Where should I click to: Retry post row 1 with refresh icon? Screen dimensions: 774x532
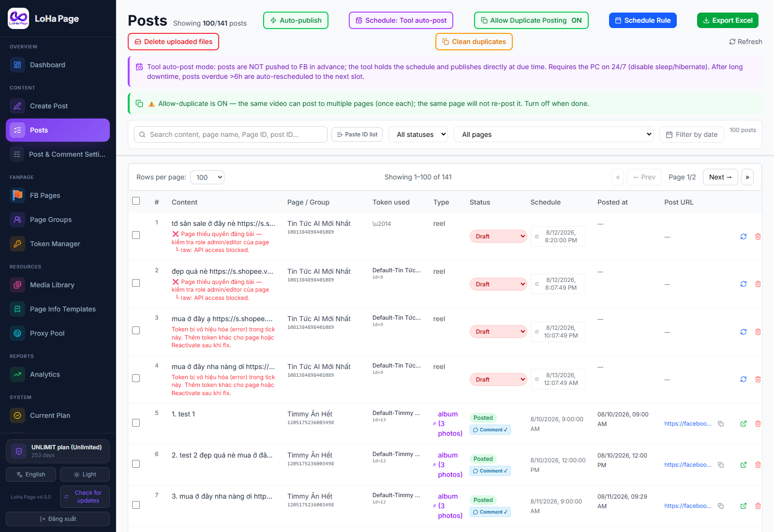pos(744,236)
